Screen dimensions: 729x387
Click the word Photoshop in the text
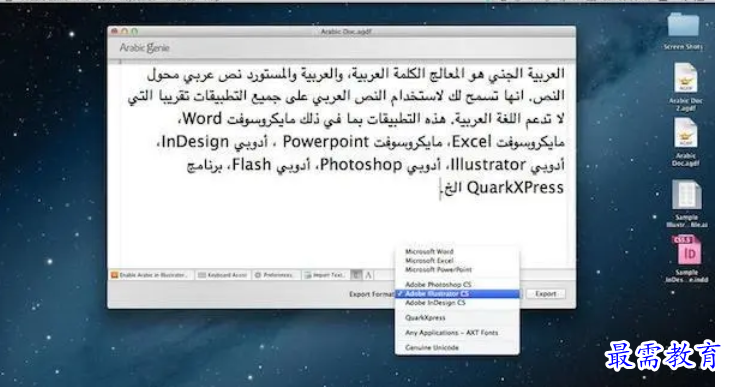click(x=361, y=165)
